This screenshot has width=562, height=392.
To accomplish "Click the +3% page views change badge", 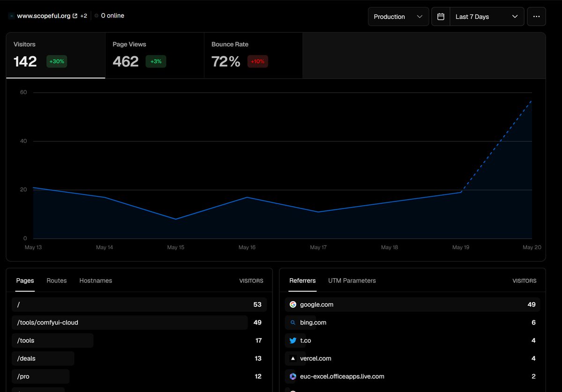I will tap(156, 61).
